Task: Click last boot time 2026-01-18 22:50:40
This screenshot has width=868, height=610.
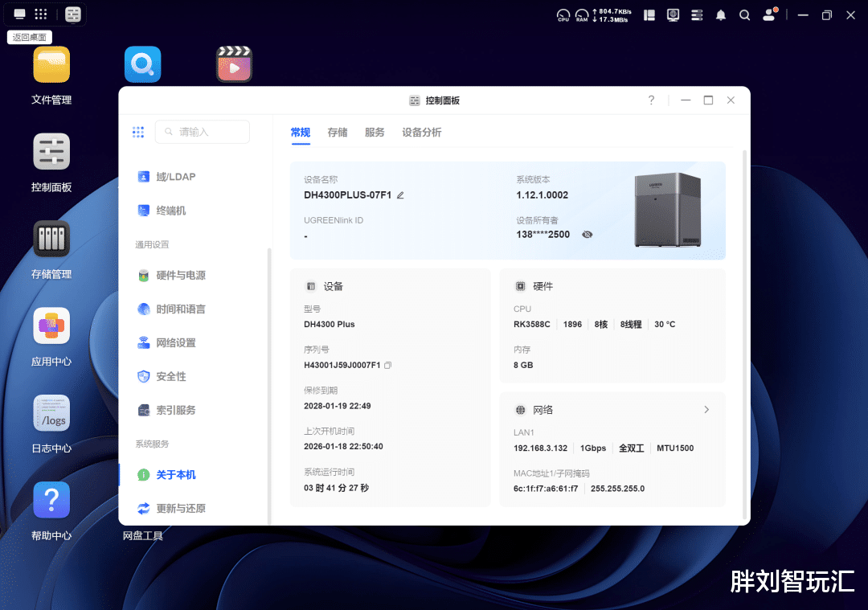Action: pos(343,447)
